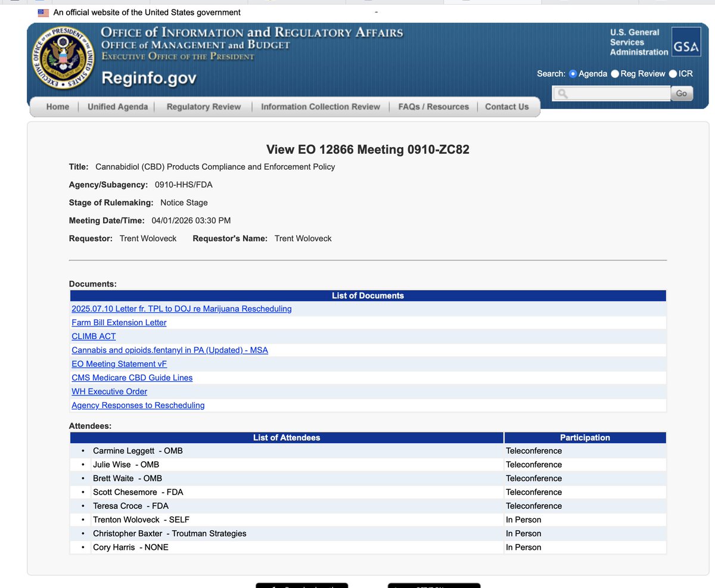Select attendee Trenton Woloveck - SELF
715x588 pixels.
tap(141, 519)
